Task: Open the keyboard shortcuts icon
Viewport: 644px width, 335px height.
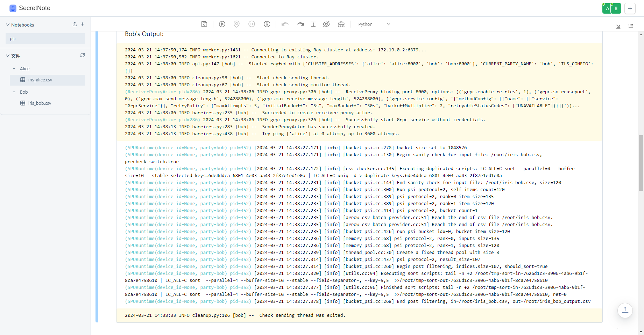Action: pyautogui.click(x=631, y=26)
